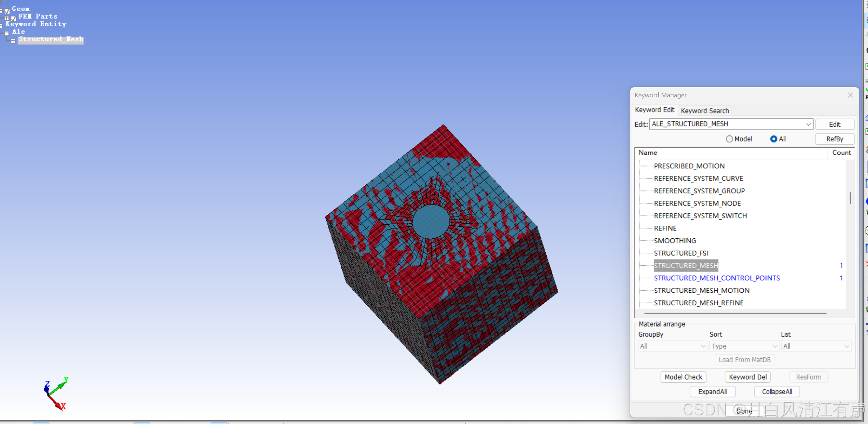
Task: Select STRUCTURED_MESH_CONTROL_POINTS in the keyword list
Action: click(716, 278)
